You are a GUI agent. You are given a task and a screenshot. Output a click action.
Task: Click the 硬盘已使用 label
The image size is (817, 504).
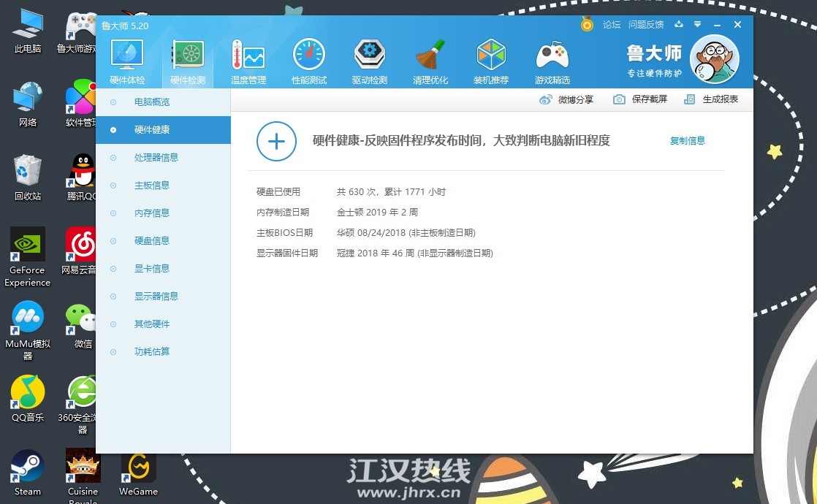coord(278,191)
